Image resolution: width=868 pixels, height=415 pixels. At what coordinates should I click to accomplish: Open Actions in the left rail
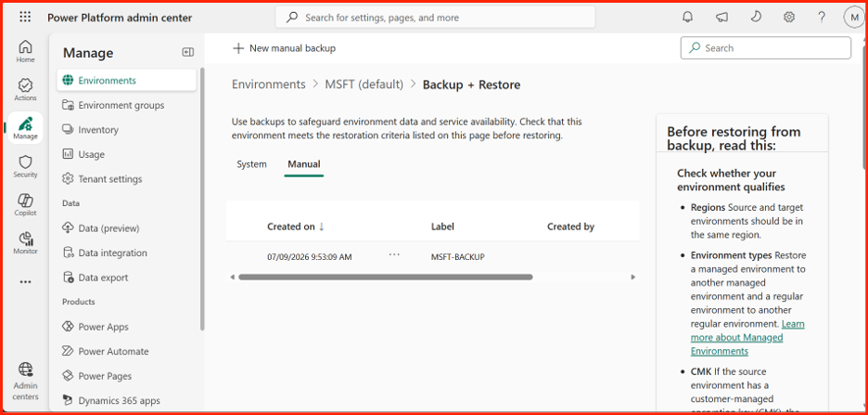(x=25, y=90)
